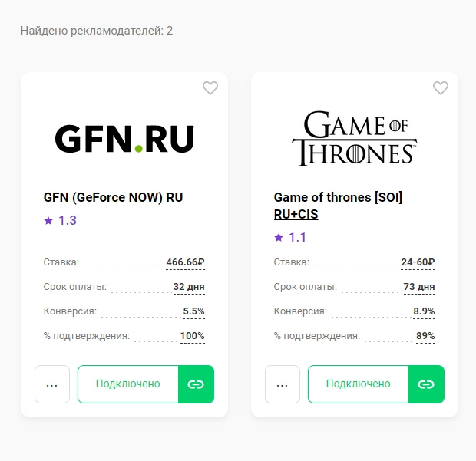Click the 1.1 star rating on Game of Thrones
476x461 pixels.
click(x=290, y=238)
